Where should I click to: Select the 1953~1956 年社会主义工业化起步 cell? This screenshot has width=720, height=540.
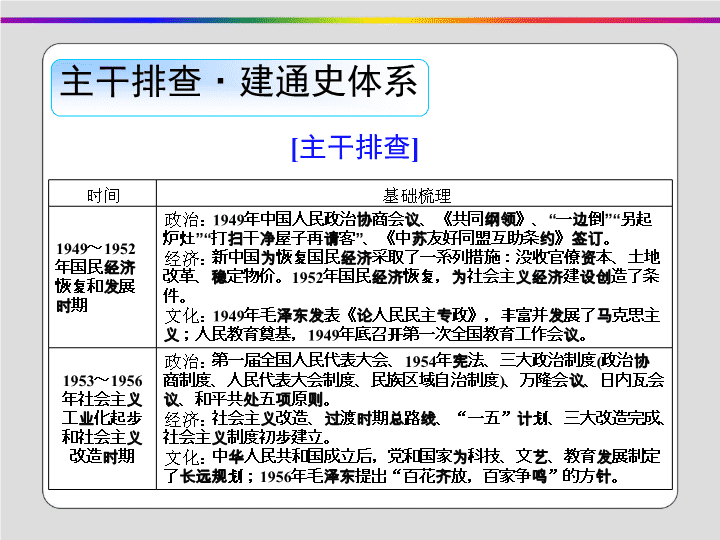[x=103, y=418]
